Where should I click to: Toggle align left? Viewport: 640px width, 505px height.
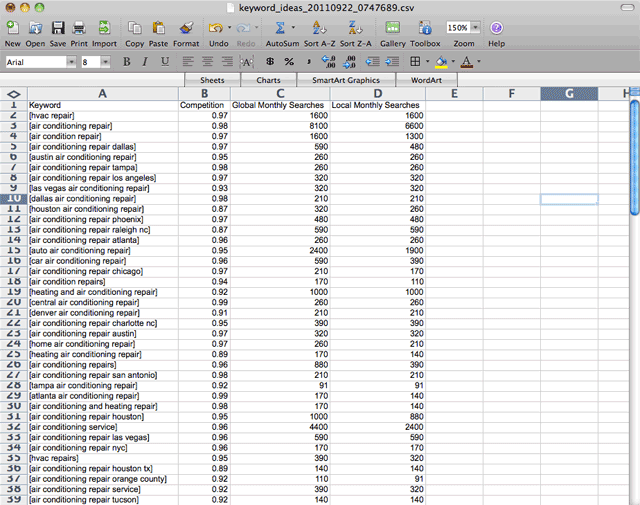pos(187,62)
